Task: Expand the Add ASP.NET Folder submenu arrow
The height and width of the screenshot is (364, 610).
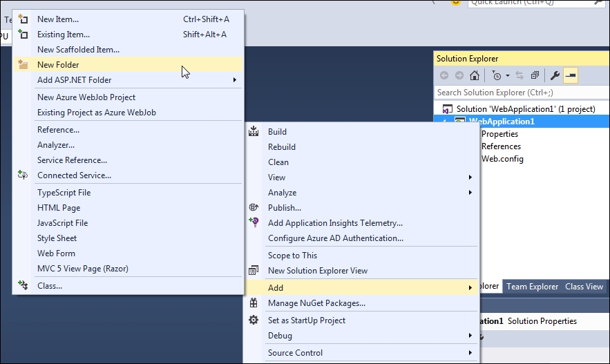Action: point(235,79)
